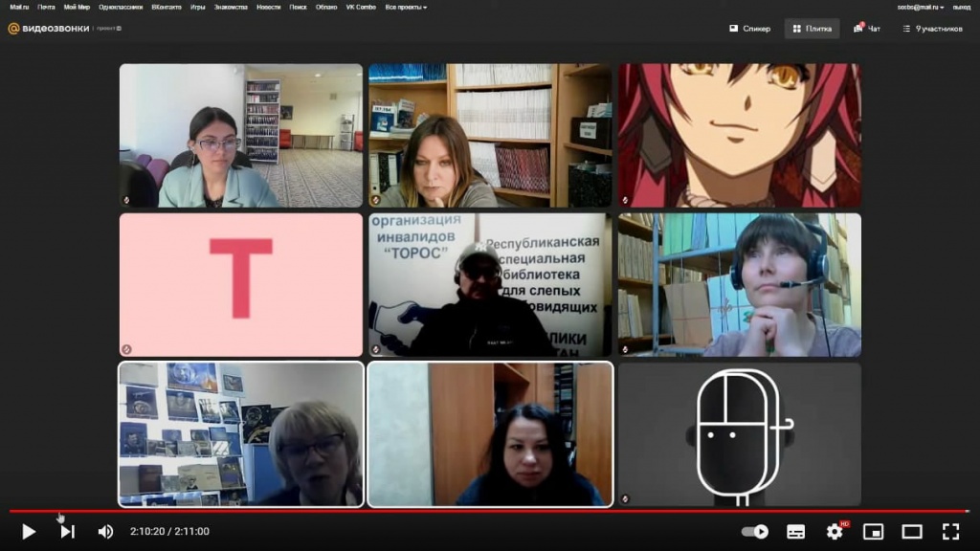Skip to the next video
Image resolution: width=980 pixels, height=551 pixels.
point(67,531)
